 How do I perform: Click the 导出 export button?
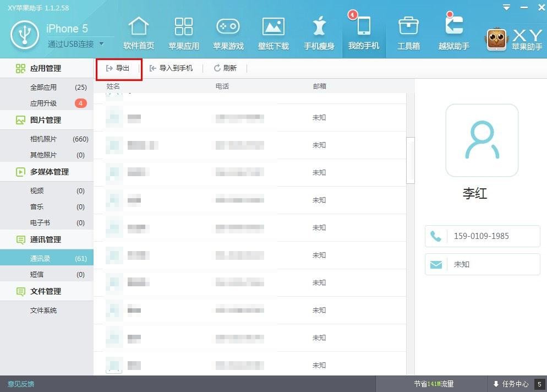pyautogui.click(x=118, y=68)
